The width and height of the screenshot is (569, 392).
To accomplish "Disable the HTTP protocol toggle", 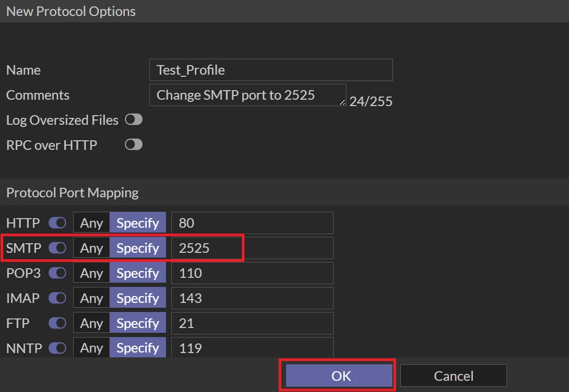I will point(57,222).
